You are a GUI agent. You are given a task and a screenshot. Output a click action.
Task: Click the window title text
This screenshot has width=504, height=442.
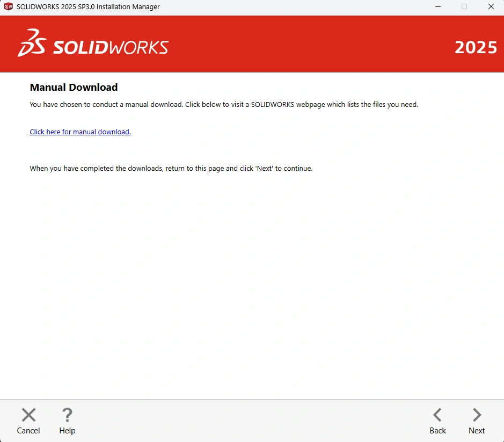click(x=88, y=7)
